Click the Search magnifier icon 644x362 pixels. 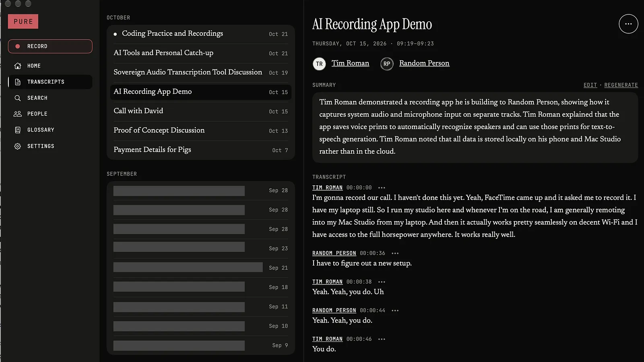point(18,98)
